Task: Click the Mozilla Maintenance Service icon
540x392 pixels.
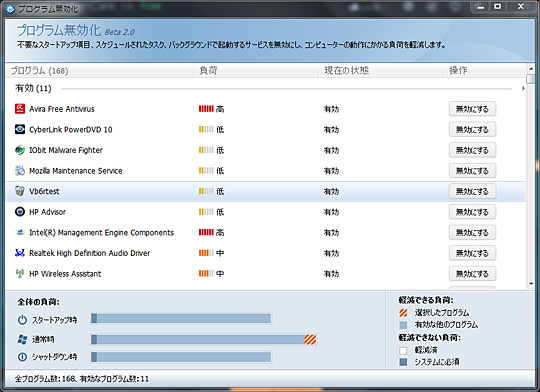Action: click(20, 171)
